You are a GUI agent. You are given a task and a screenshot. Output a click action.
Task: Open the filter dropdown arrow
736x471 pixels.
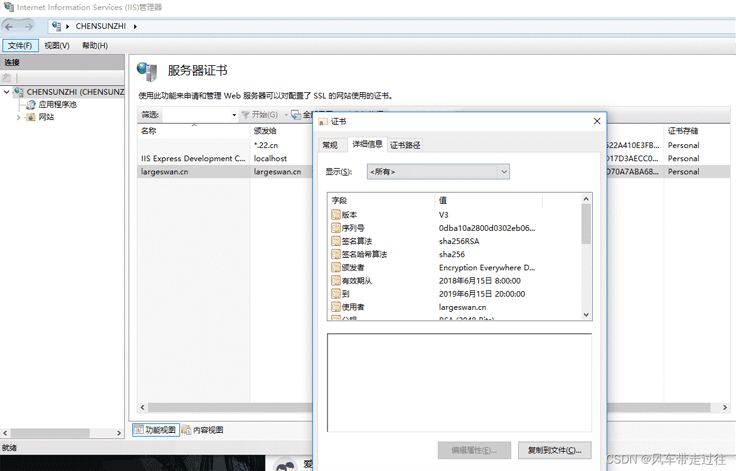pos(234,115)
